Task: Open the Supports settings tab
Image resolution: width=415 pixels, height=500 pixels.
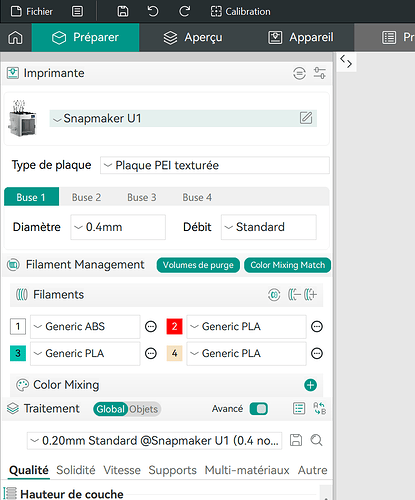Action: [x=173, y=470]
